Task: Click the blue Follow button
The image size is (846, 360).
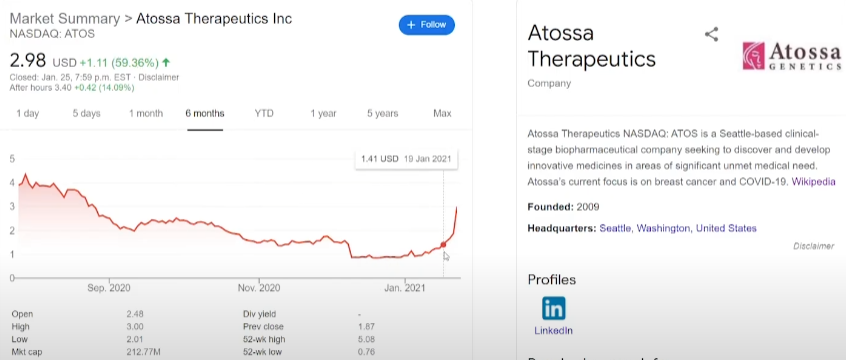Action: click(x=427, y=25)
